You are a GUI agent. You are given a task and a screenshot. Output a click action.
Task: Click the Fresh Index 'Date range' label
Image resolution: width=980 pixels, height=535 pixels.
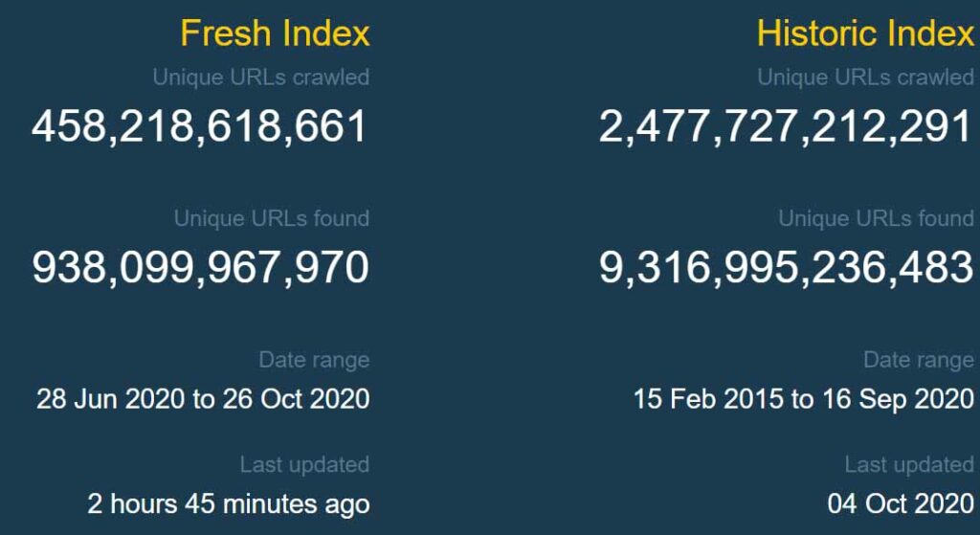pos(313,361)
